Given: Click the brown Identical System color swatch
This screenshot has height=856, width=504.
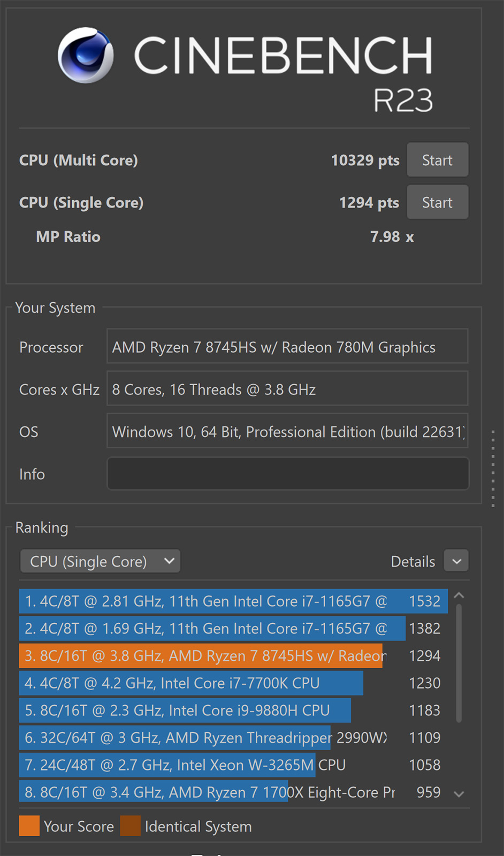Looking at the screenshot, I should coord(131,826).
